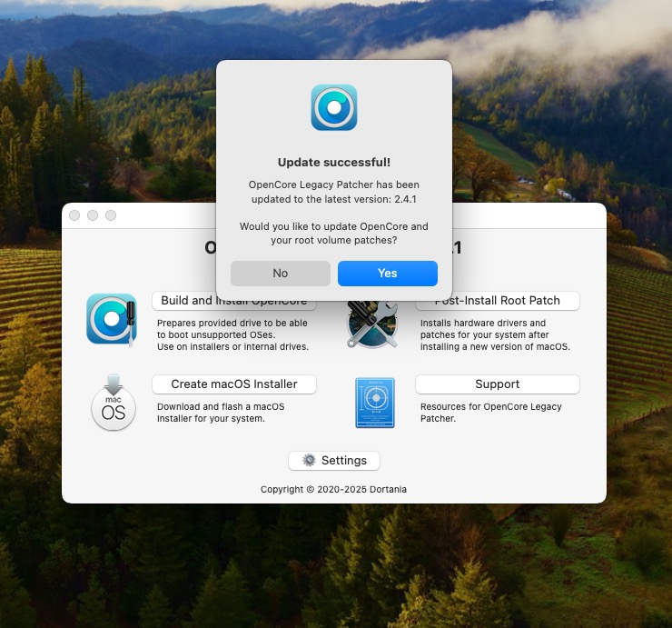The width and height of the screenshot is (672, 628).
Task: Click the Support blueprint icon
Action: (x=374, y=402)
